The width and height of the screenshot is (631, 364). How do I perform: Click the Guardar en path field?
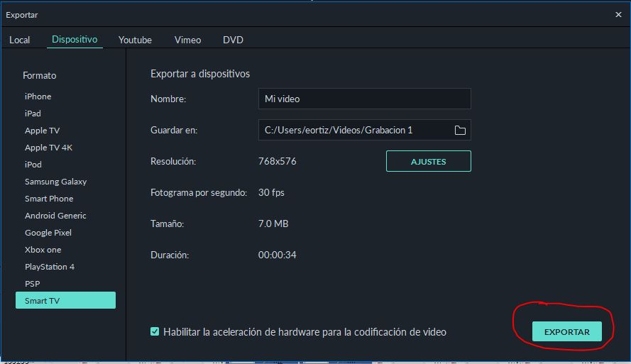(364, 130)
